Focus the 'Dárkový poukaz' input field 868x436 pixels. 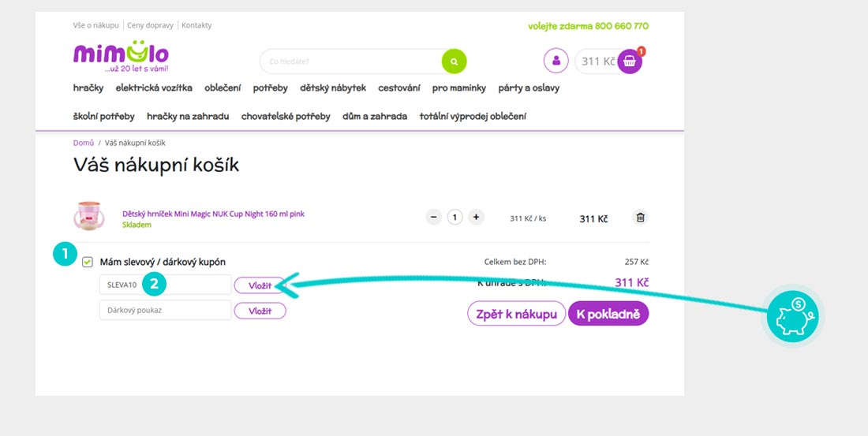(165, 311)
